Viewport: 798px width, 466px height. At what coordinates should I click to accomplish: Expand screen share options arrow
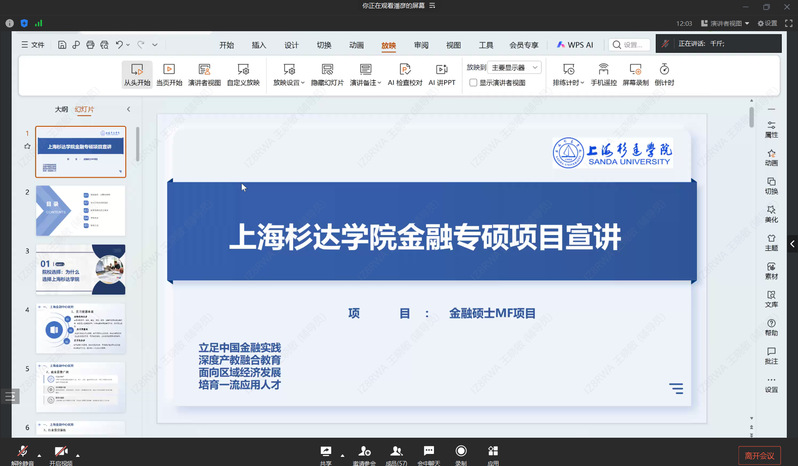[x=342, y=456]
